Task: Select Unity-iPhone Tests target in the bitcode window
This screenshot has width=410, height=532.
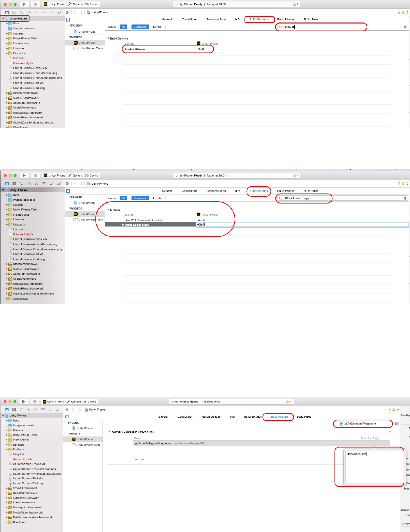Action: click(88, 49)
